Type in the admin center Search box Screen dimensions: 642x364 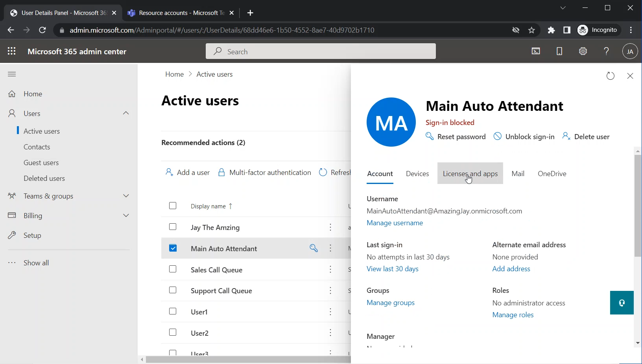pyautogui.click(x=321, y=51)
